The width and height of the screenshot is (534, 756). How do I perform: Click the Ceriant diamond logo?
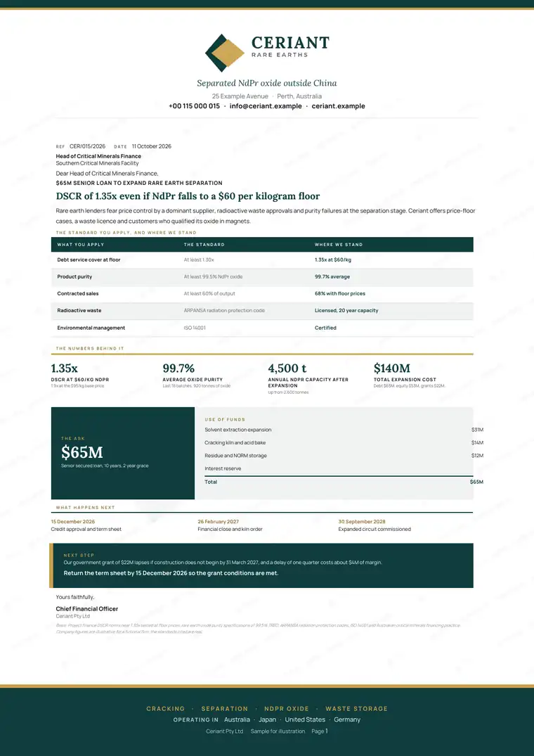(225, 53)
